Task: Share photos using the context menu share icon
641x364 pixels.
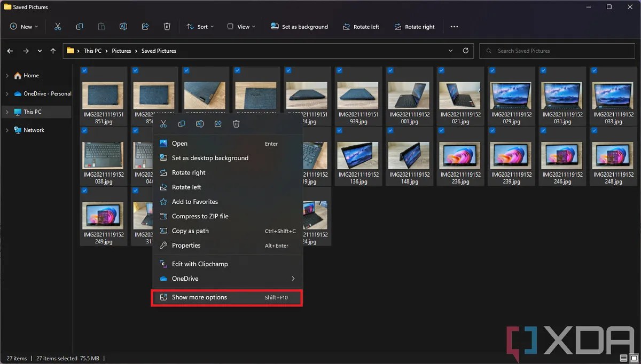Action: [217, 124]
